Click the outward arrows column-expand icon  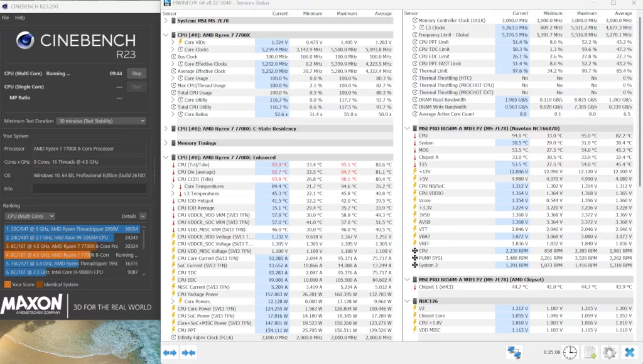170,353
